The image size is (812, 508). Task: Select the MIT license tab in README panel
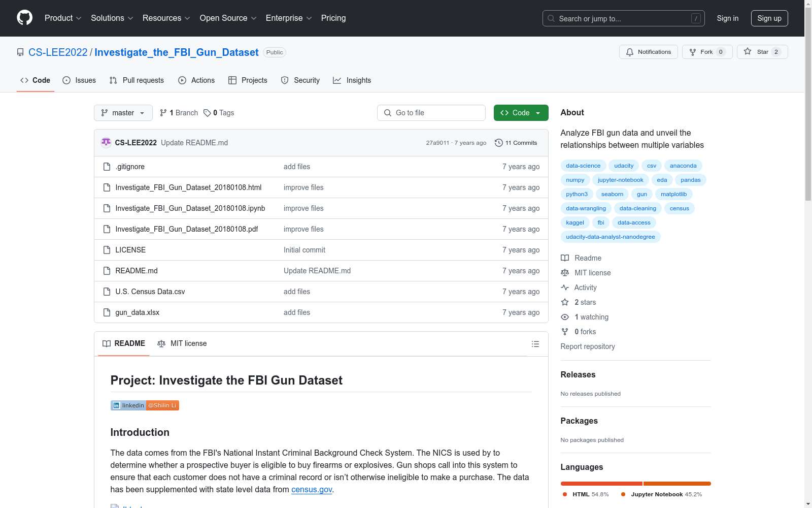tap(182, 343)
